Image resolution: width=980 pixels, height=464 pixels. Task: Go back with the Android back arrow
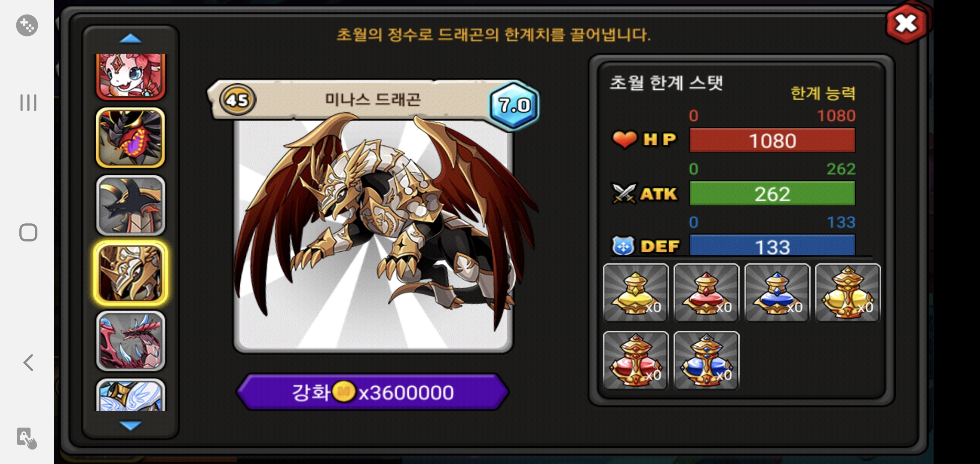coord(28,363)
